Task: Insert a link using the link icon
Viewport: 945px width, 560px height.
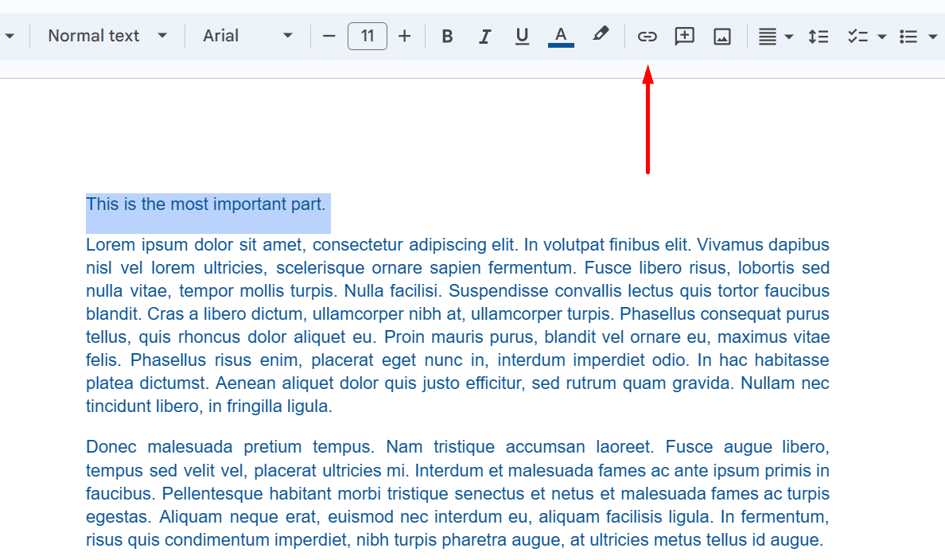Action: 647,36
